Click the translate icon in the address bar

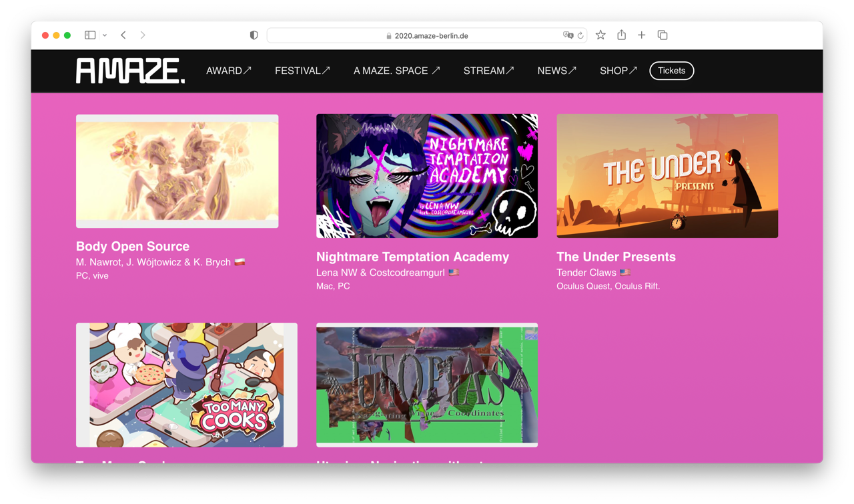568,35
